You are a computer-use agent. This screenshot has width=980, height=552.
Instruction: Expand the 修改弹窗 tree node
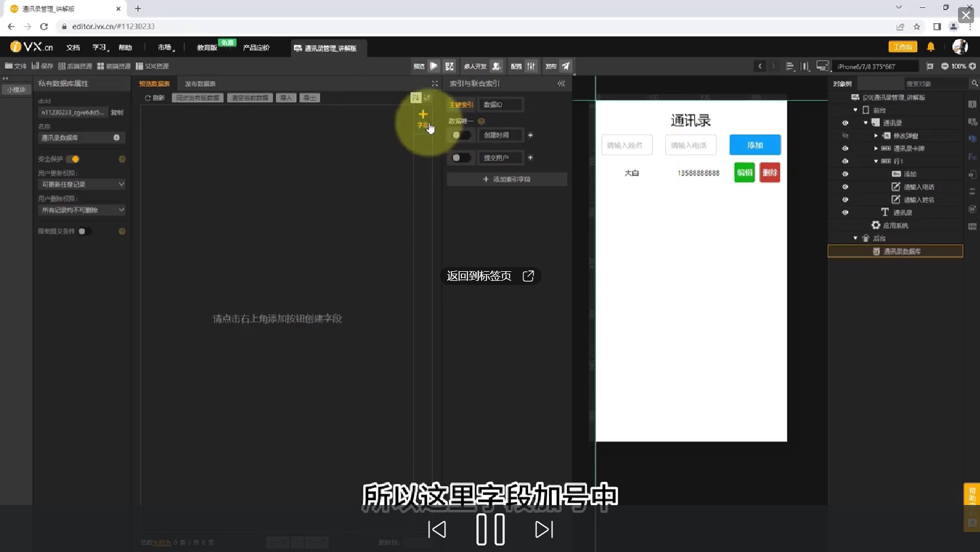pos(876,136)
